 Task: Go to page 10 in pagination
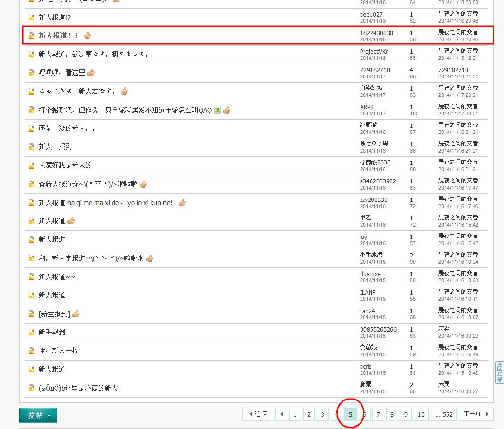coord(421,415)
